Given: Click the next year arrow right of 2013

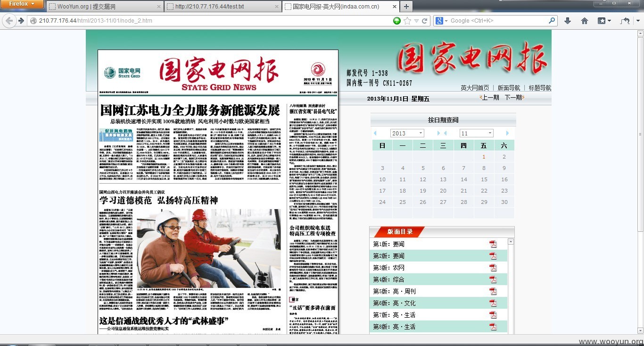Looking at the screenshot, I should [438, 134].
